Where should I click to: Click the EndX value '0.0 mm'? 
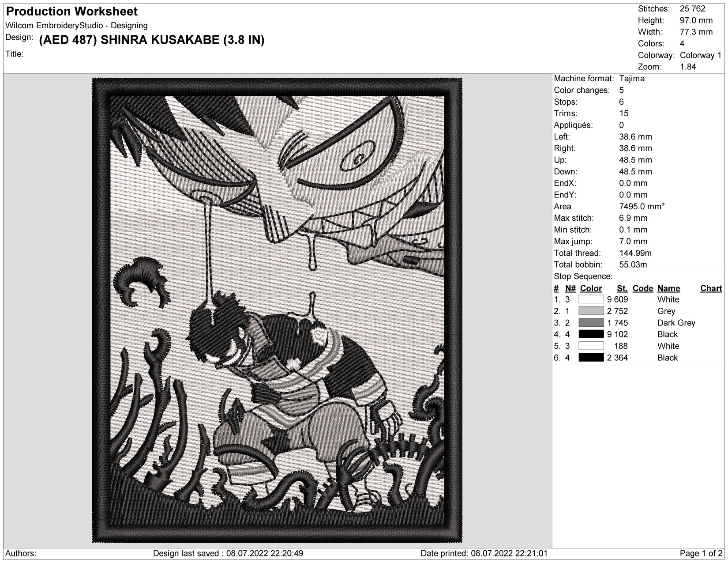click(x=633, y=183)
